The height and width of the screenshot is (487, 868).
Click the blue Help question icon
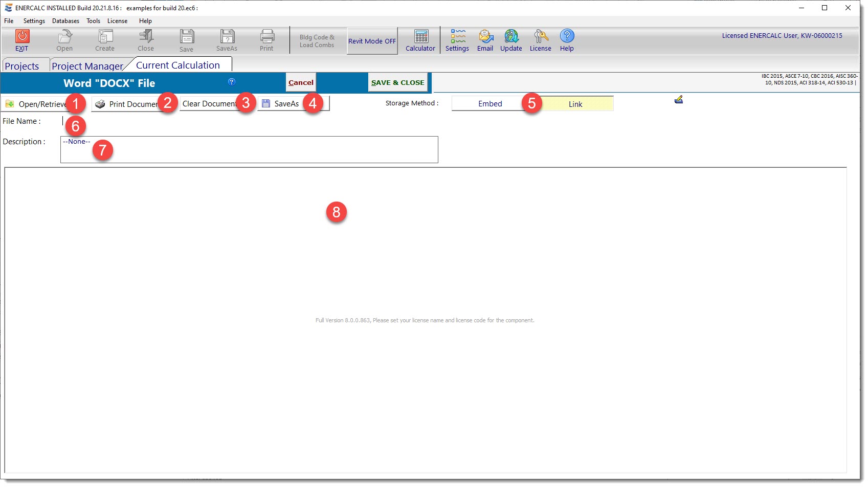[567, 36]
